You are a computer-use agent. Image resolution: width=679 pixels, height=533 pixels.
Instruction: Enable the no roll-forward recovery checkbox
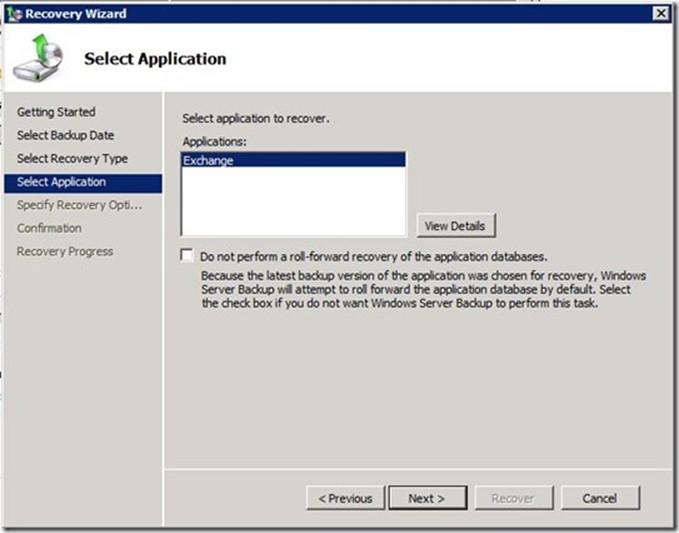pyautogui.click(x=187, y=256)
